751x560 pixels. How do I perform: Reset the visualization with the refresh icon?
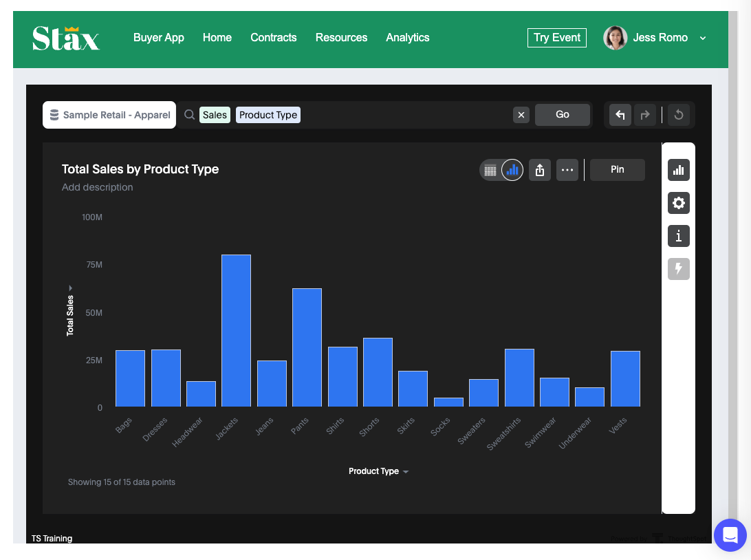point(679,114)
